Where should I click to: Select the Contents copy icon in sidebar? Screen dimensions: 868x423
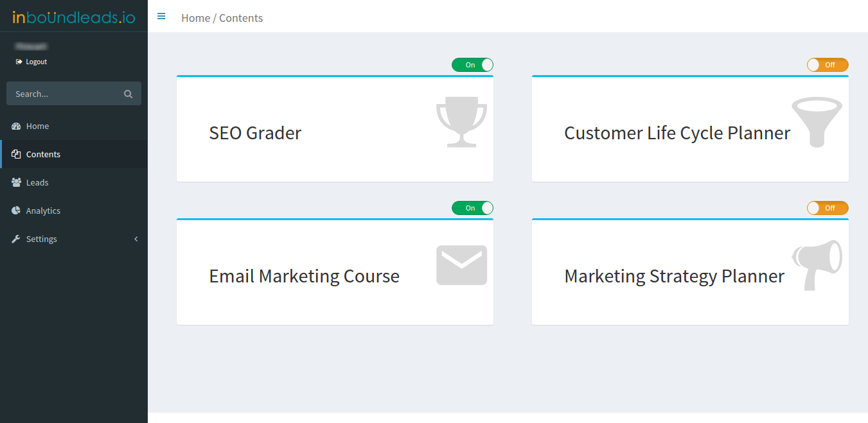tap(15, 154)
